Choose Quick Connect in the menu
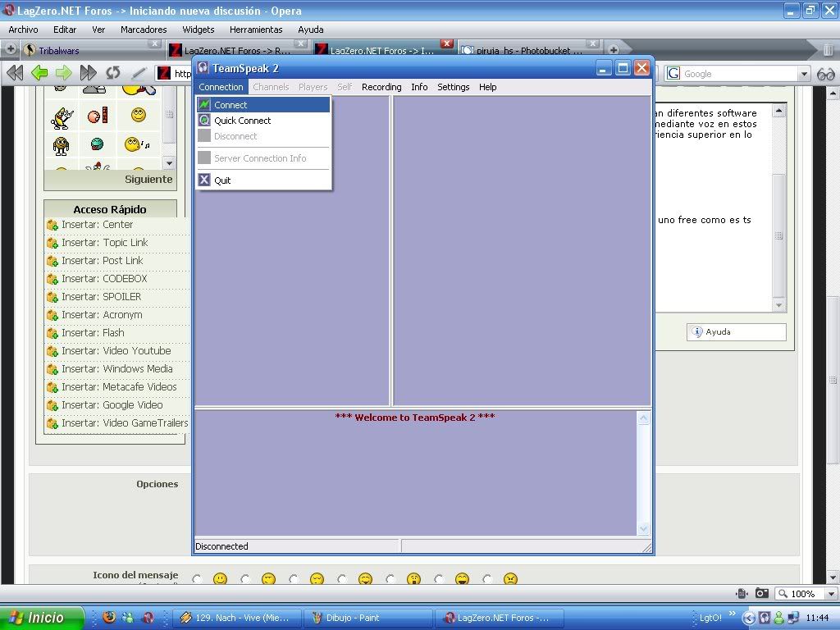 pyautogui.click(x=263, y=121)
